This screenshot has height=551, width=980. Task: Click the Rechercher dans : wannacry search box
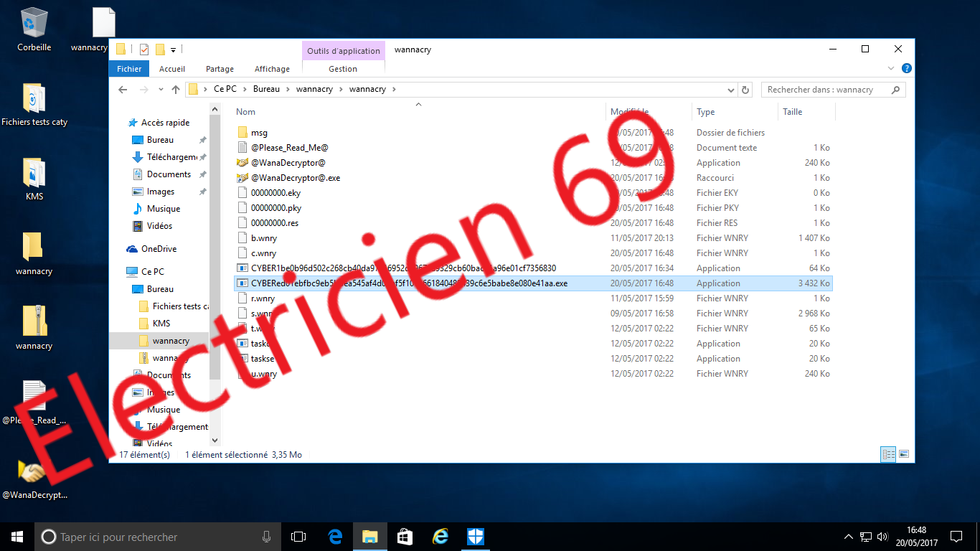[x=833, y=90]
